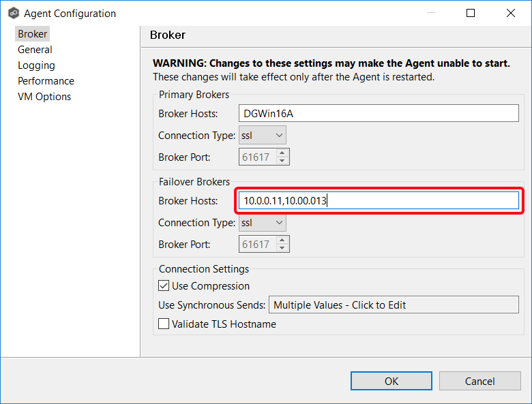The image size is (532, 404).
Task: Disable the Use Compression checkbox
Action: coord(164,286)
